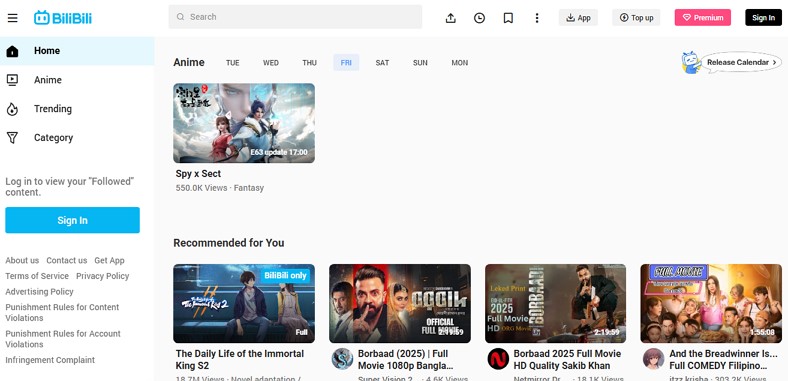
Task: Open the Terms of Service link
Action: pyautogui.click(x=37, y=276)
